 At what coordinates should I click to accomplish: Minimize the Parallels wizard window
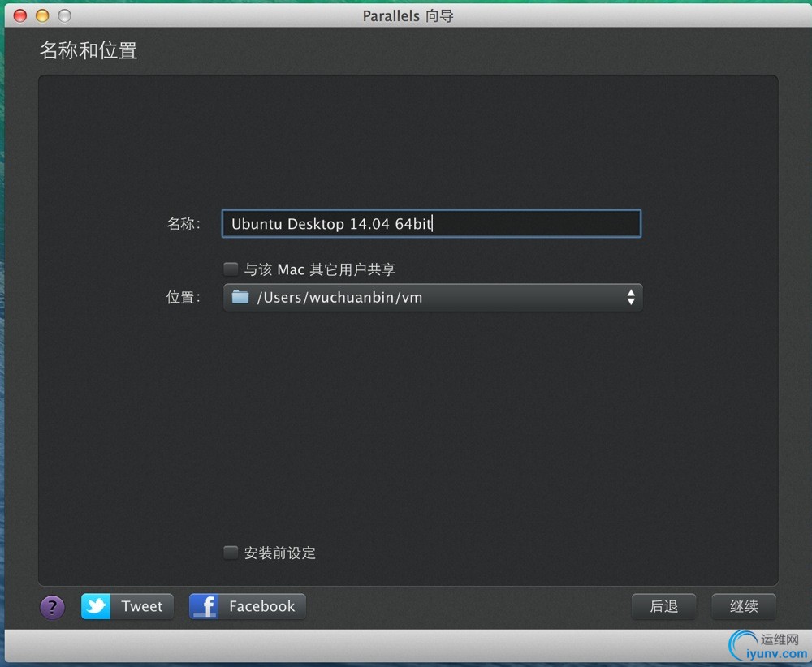pos(42,15)
